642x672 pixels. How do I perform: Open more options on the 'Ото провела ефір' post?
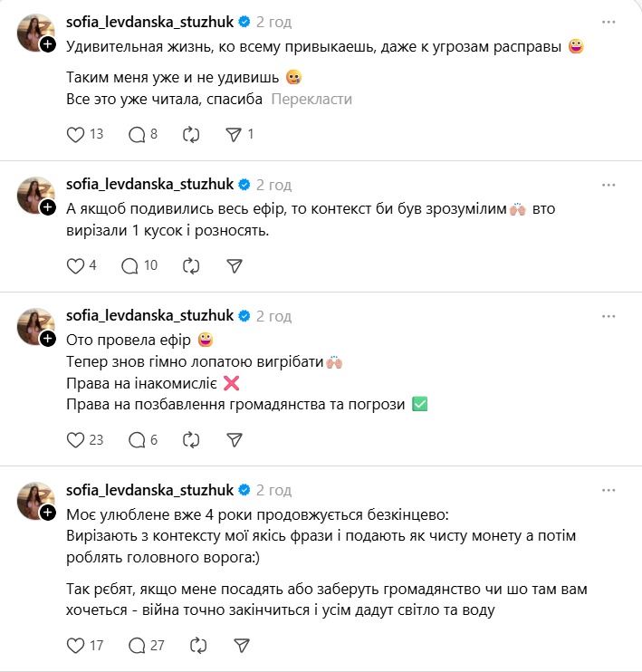click(x=610, y=316)
